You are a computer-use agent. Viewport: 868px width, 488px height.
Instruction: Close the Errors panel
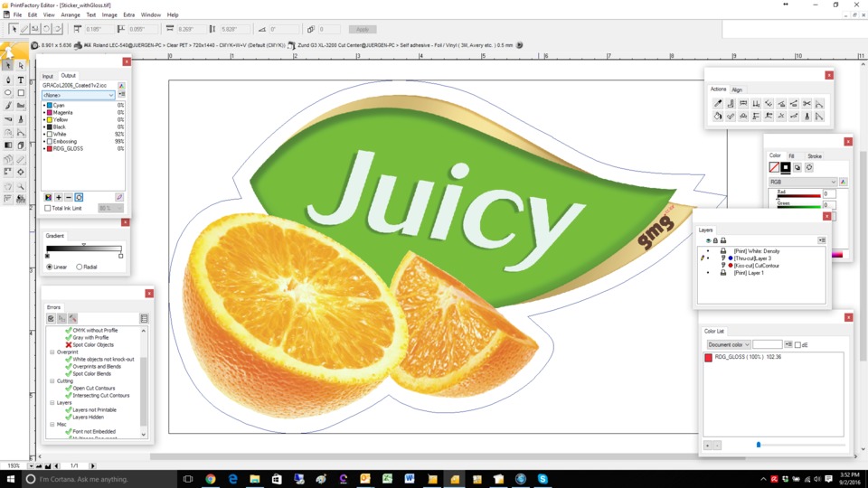point(149,293)
